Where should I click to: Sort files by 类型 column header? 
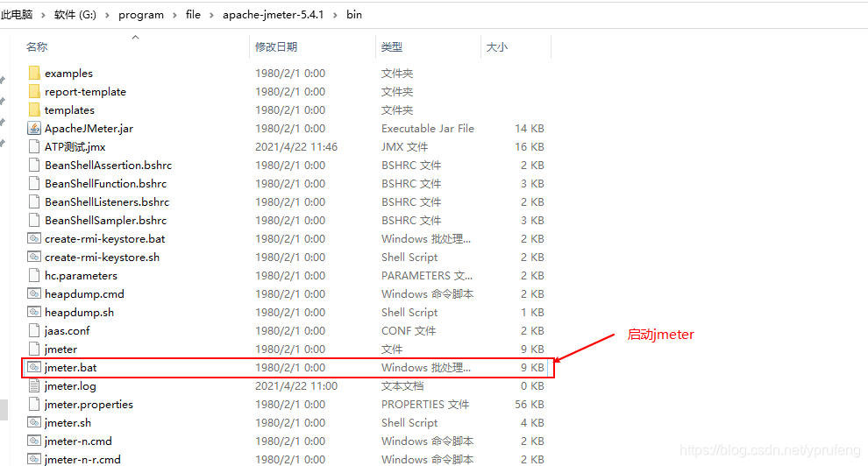click(391, 47)
